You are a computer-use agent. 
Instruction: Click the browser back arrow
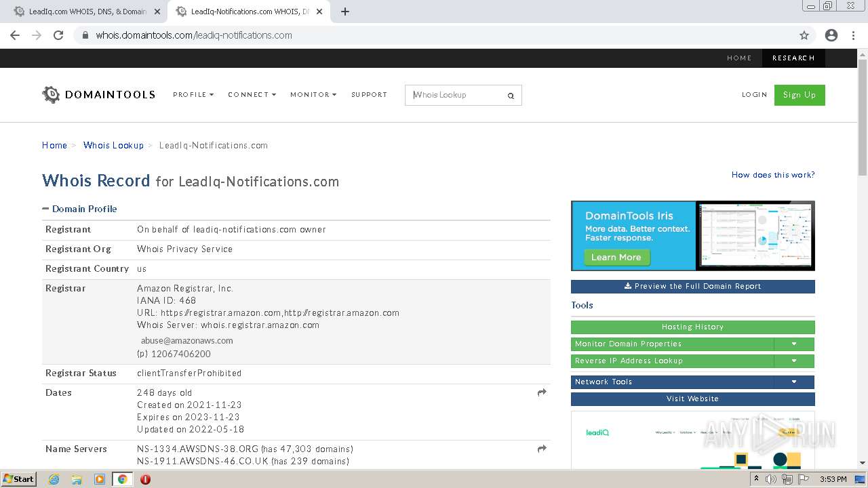pos(15,35)
